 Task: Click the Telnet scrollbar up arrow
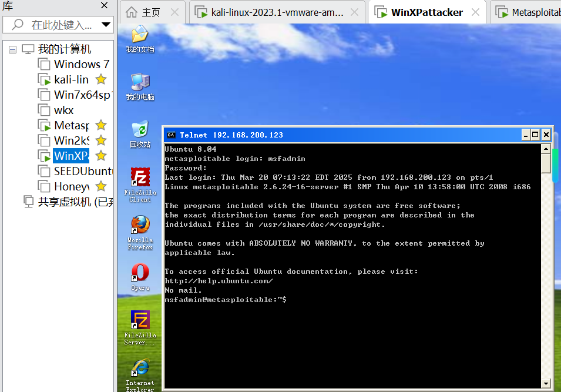pos(546,149)
